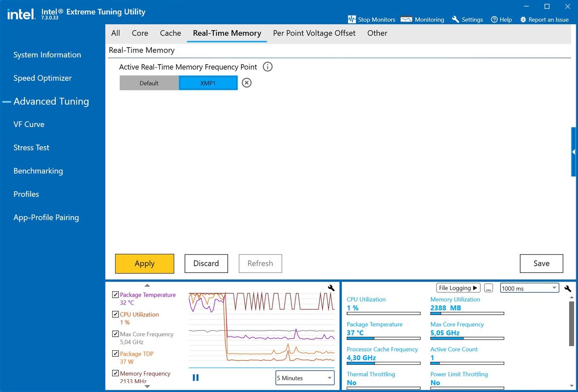Open monitor values panel settings wrench
Viewport: 578px width, 392px height.
pos(567,288)
